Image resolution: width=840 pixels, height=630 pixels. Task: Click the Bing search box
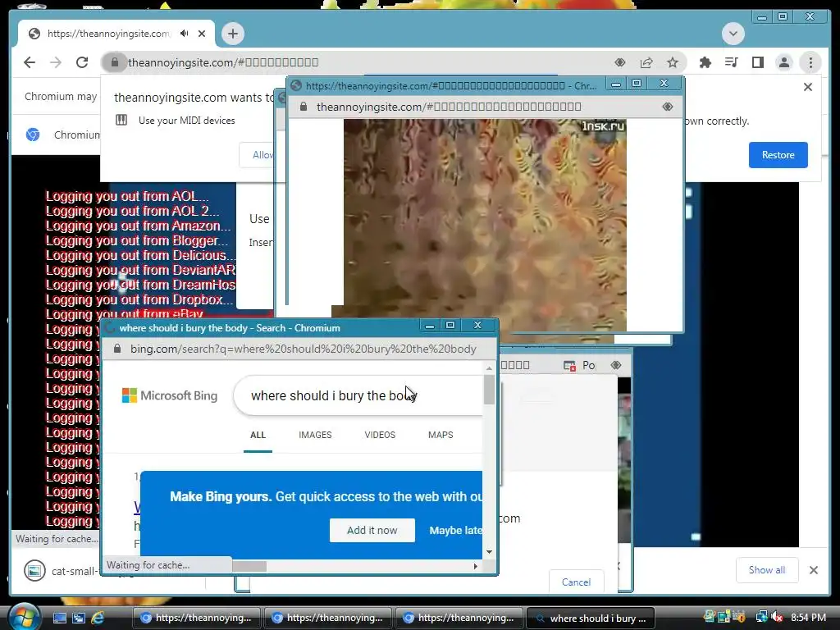[x=358, y=395]
